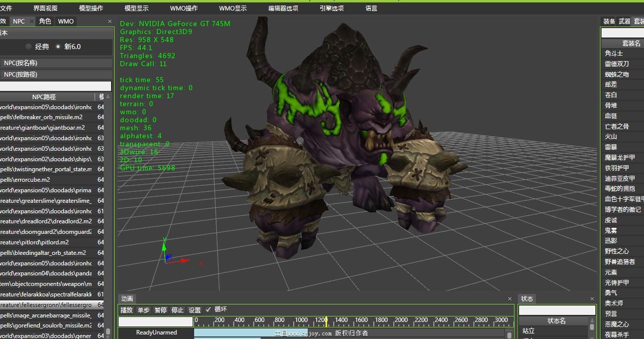644x339 pixels.
Task: Select the 新6.0 version radio button
Action: [58, 47]
